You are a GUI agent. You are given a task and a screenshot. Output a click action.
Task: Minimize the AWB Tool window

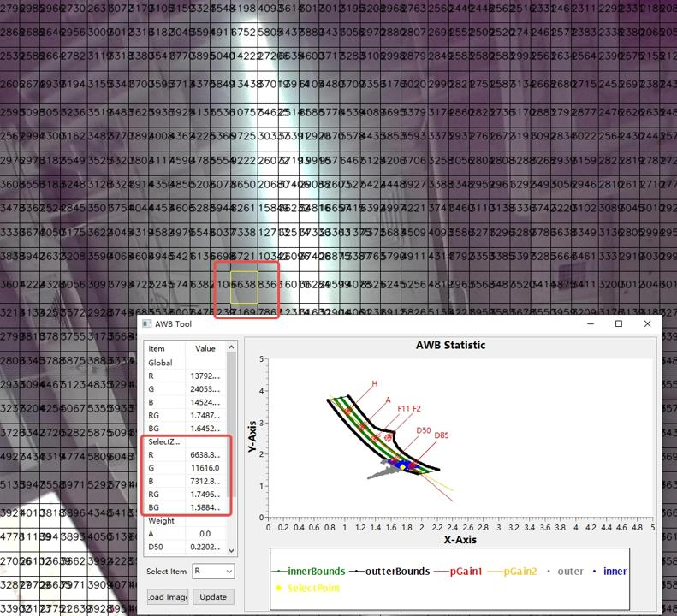(591, 323)
